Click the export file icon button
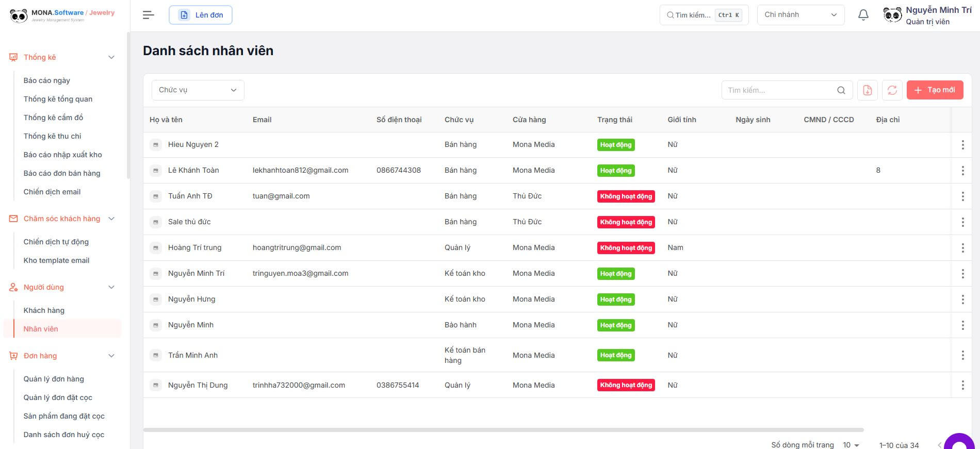This screenshot has height=449, width=980. [x=867, y=90]
